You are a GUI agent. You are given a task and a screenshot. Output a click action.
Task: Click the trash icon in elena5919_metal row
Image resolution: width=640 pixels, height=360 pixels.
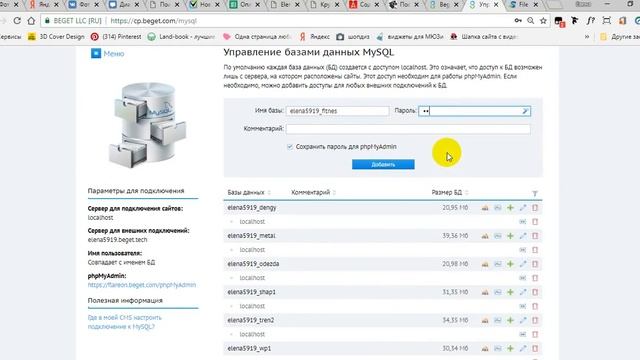pos(535,236)
